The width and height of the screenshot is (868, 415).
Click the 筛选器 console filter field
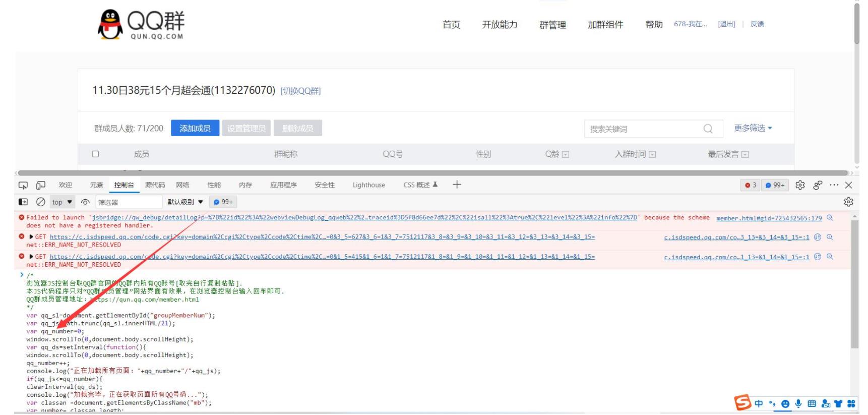(129, 202)
